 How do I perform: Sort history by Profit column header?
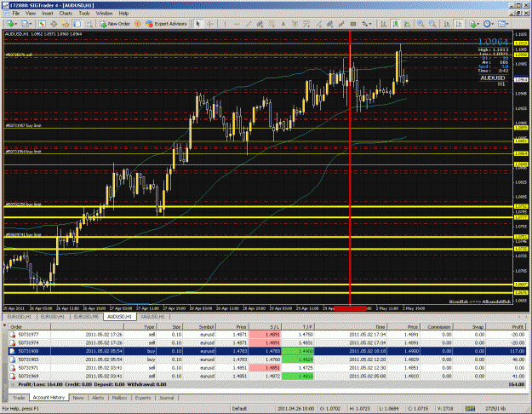click(x=506, y=327)
